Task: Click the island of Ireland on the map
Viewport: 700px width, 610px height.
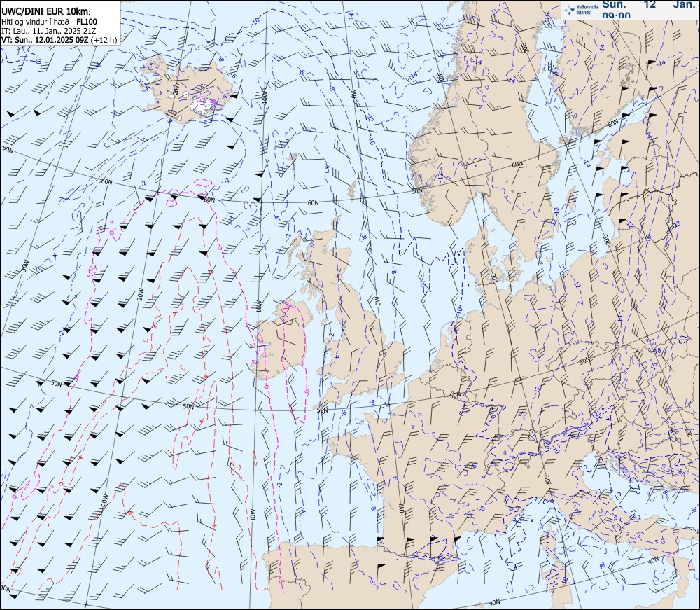Action: [x=282, y=340]
